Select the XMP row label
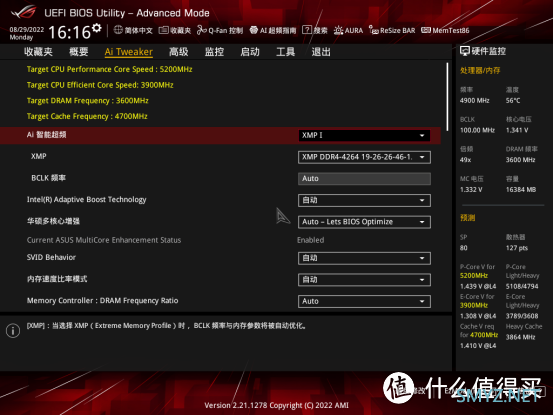Screen dimensions: 553x415 tap(38, 156)
